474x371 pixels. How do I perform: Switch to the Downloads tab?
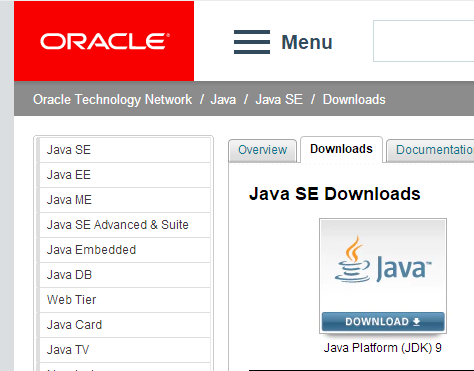341,149
